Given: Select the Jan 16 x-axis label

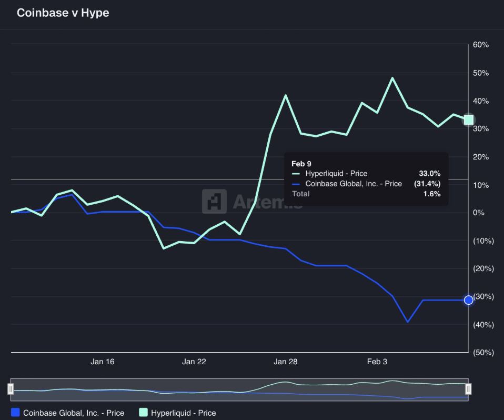Looking at the screenshot, I should [102, 362].
